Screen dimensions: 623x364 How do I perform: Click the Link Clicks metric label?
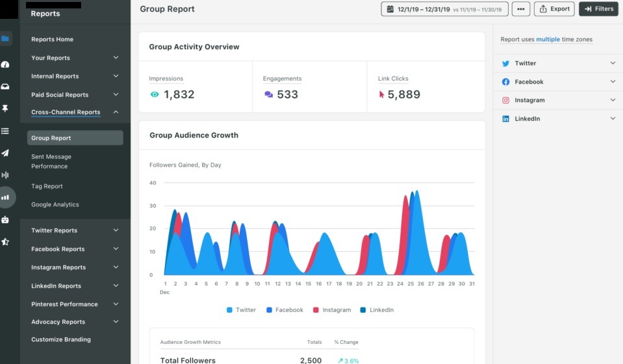pyautogui.click(x=393, y=79)
